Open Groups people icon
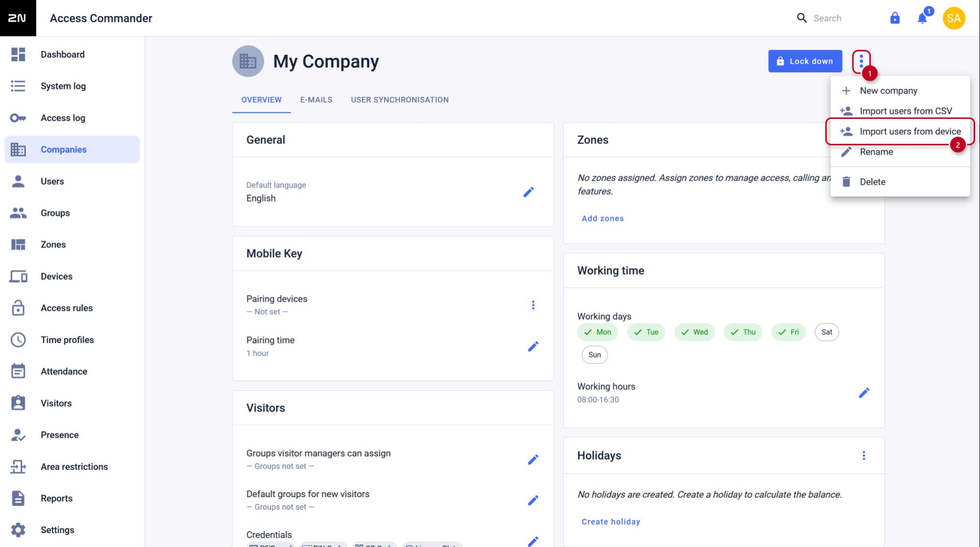980x547 pixels. pyautogui.click(x=18, y=213)
